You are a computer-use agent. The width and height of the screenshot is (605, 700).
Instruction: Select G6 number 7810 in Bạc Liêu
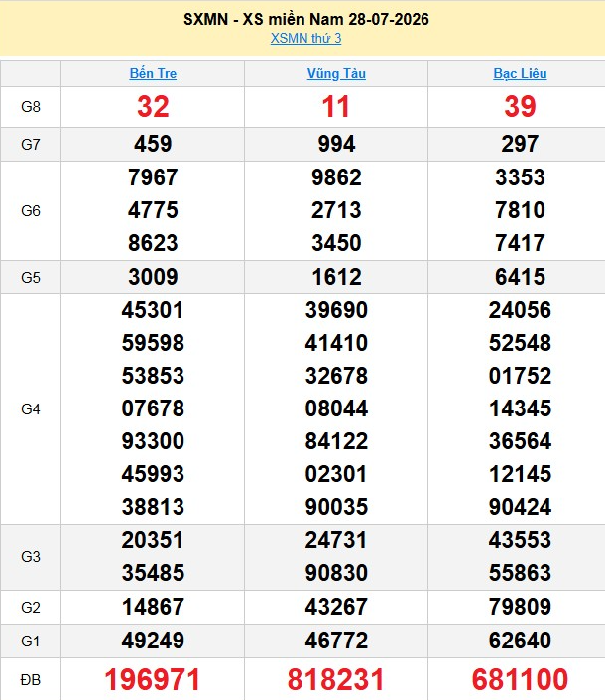click(520, 210)
